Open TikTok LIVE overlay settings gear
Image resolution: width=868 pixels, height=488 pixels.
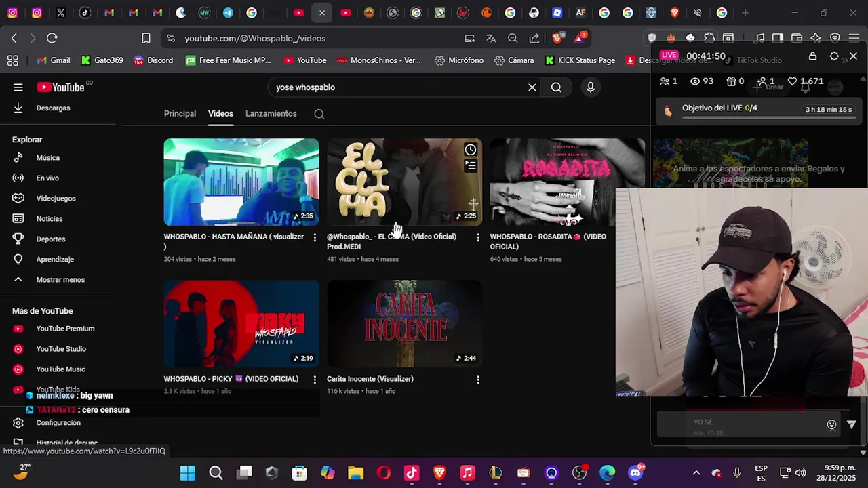[834, 56]
